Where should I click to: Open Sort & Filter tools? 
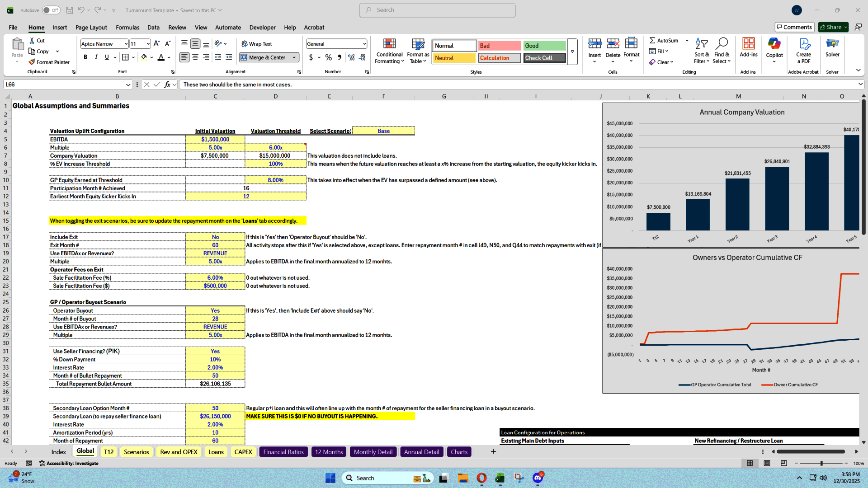[701, 51]
